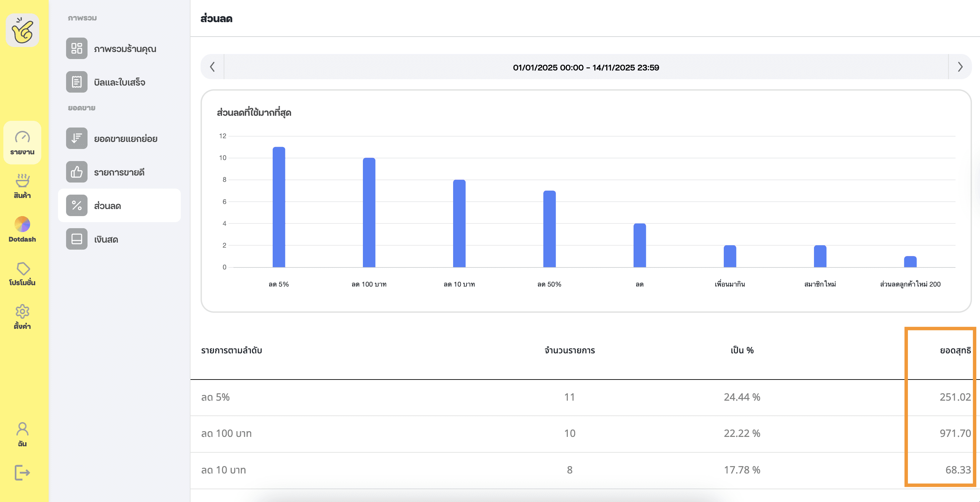Image resolution: width=980 pixels, height=502 pixels.
Task: Click the ลด 10 บาท chart bar
Action: click(x=459, y=223)
